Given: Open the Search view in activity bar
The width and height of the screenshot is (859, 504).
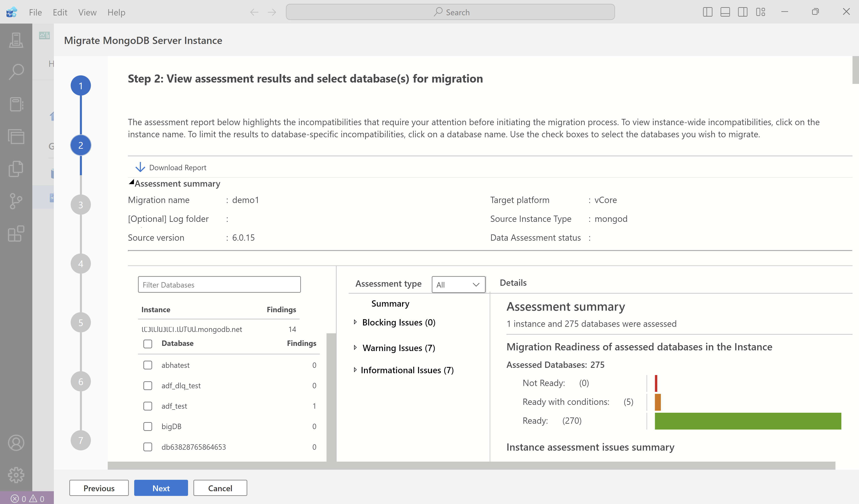Looking at the screenshot, I should (x=16, y=72).
